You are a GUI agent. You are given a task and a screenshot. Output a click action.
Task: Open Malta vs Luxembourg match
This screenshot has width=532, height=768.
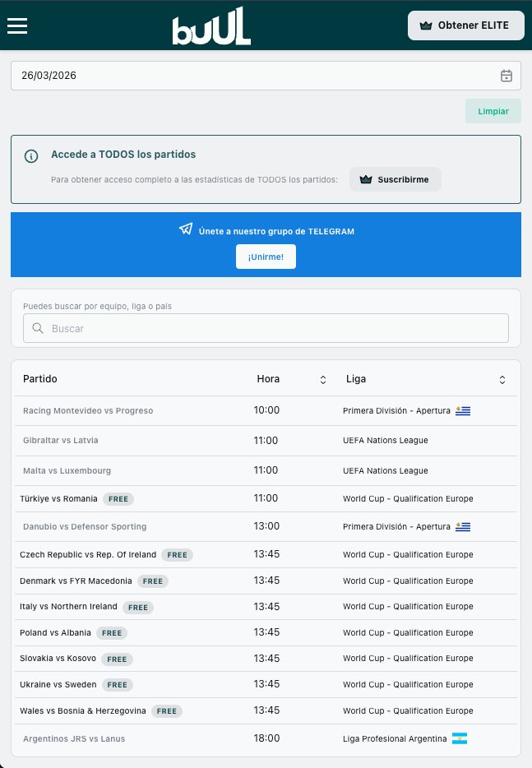pos(67,470)
